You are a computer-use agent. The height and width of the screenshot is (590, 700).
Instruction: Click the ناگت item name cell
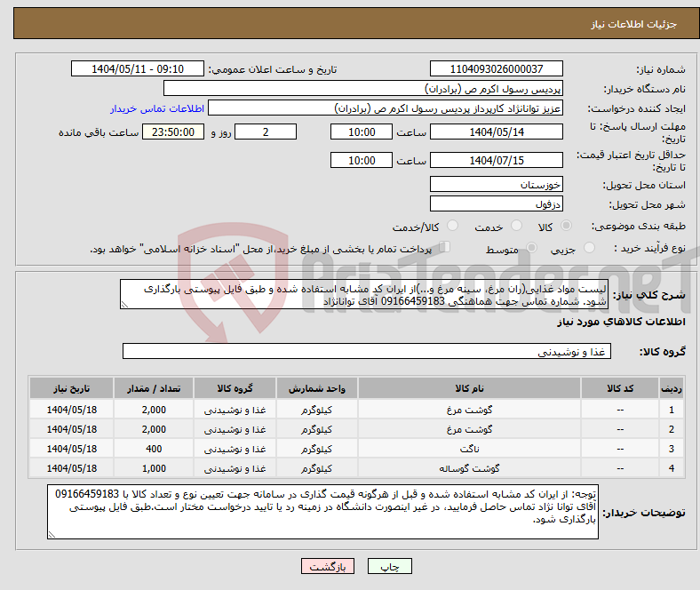[469, 449]
